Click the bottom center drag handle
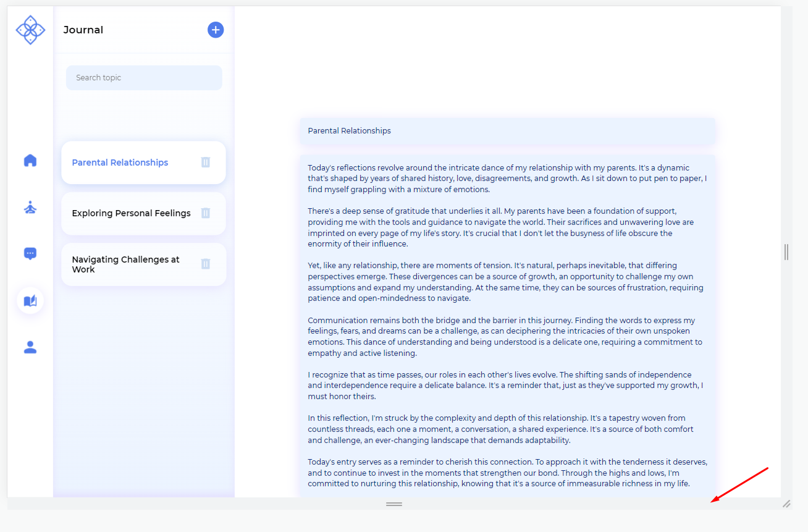This screenshot has width=808, height=532. point(393,504)
